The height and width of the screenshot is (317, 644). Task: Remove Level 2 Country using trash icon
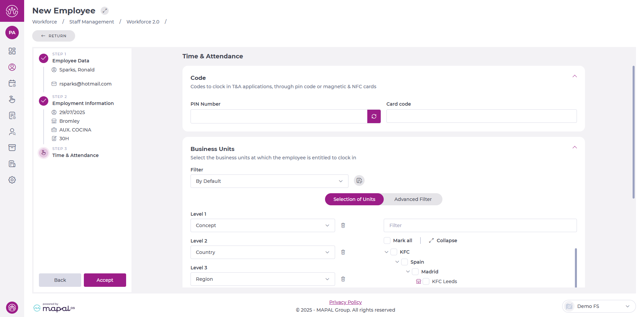tap(343, 252)
